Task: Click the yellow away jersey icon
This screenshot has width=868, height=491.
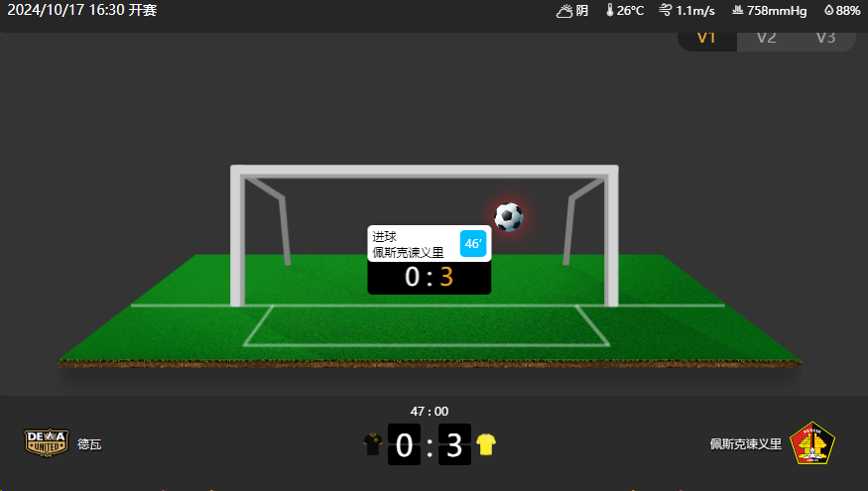Action: 486,444
